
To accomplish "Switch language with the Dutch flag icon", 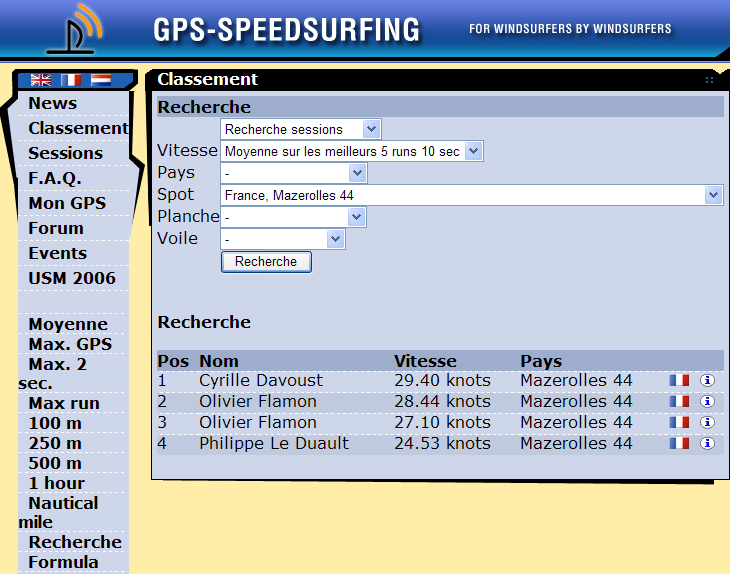I will [x=101, y=80].
